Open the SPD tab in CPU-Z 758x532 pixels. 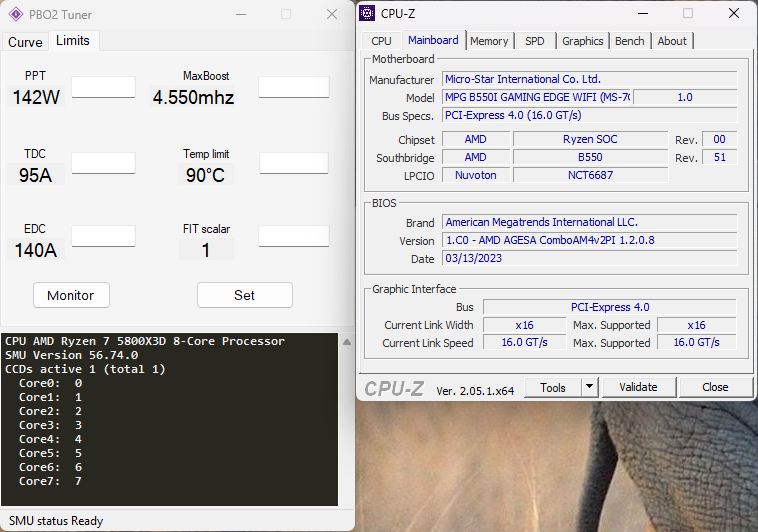click(x=535, y=41)
